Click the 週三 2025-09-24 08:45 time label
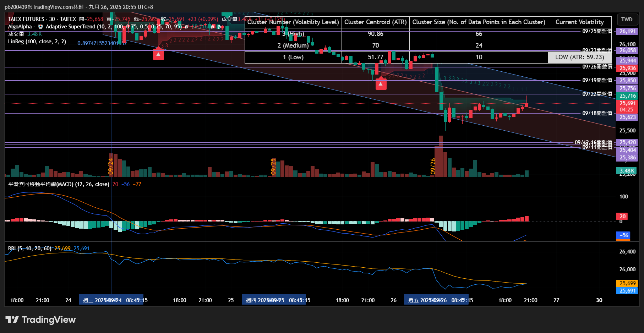Image resolution: width=644 pixels, height=333 pixels. 111,300
